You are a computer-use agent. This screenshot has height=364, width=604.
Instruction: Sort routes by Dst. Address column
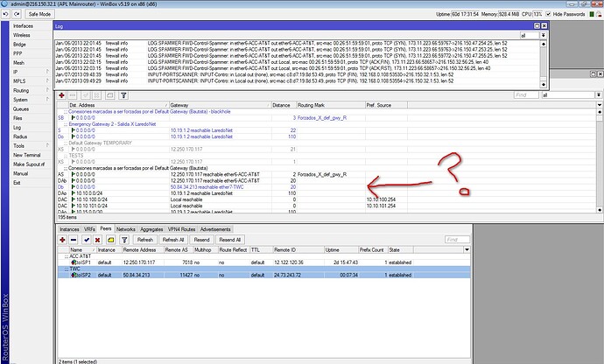pos(118,105)
